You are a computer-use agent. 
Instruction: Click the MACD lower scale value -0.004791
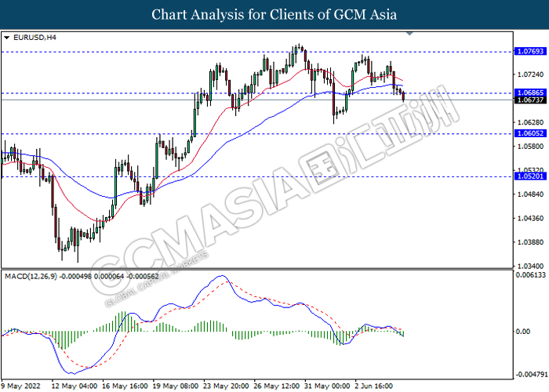[530, 375]
